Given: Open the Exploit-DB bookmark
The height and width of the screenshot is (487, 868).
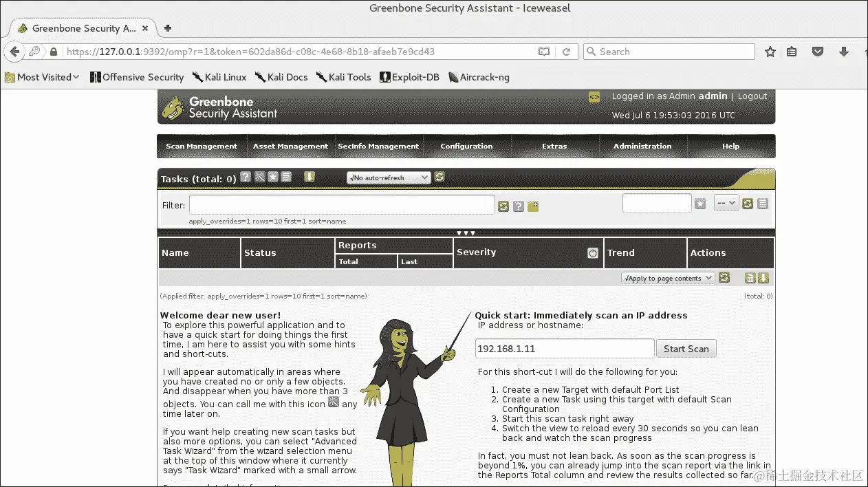Looking at the screenshot, I should pyautogui.click(x=410, y=77).
